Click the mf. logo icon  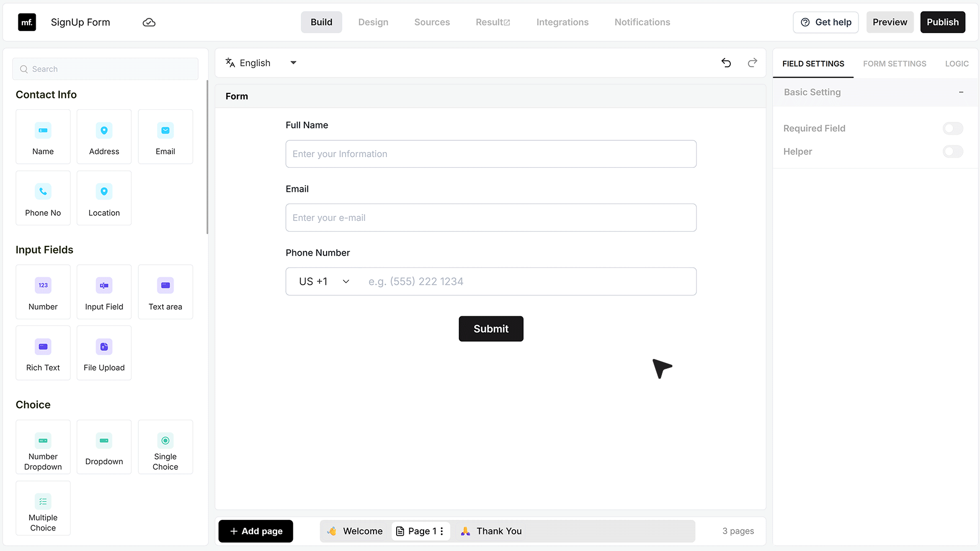pyautogui.click(x=27, y=22)
